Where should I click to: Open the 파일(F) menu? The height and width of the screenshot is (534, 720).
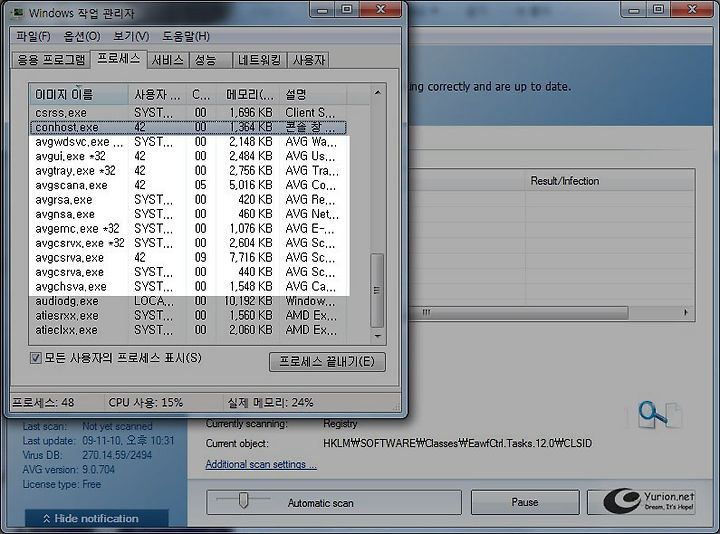(33, 36)
